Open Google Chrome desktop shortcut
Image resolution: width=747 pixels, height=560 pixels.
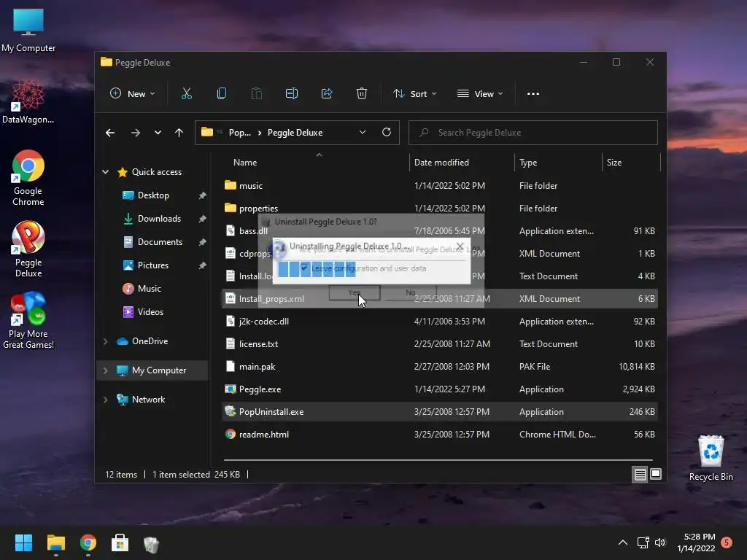[28, 178]
